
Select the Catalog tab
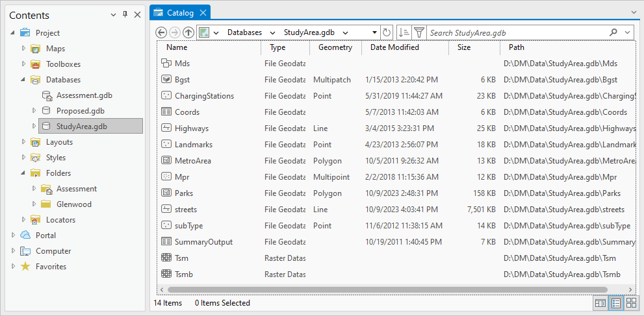(179, 12)
